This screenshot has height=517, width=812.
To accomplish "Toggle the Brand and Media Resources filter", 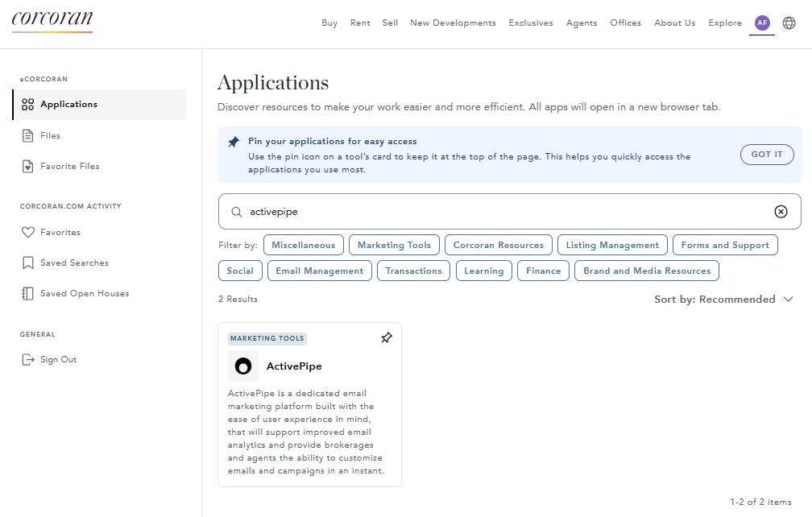I will [647, 271].
